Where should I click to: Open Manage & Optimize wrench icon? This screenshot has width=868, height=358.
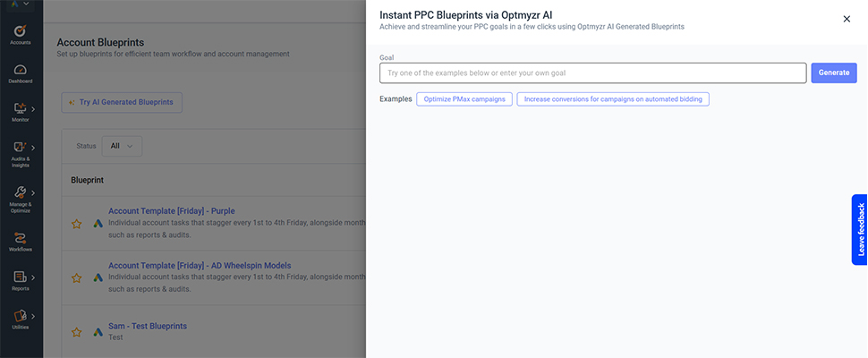click(20, 192)
